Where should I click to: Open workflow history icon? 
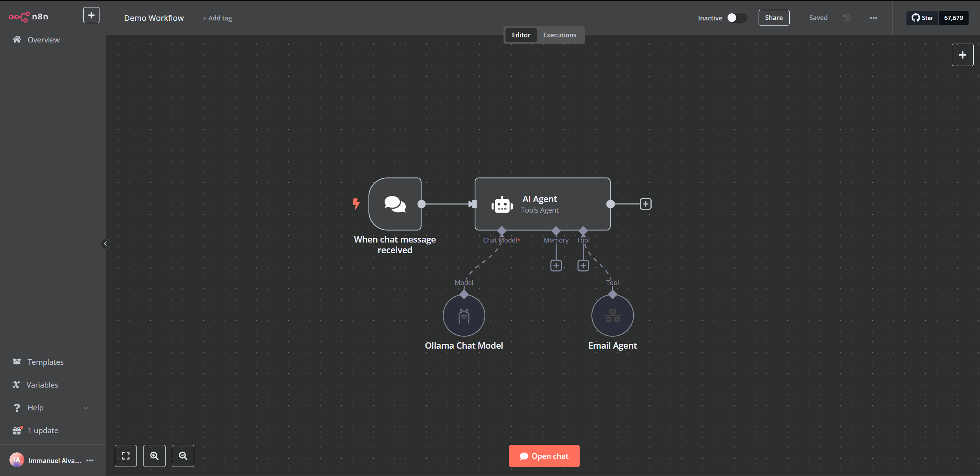point(847,18)
